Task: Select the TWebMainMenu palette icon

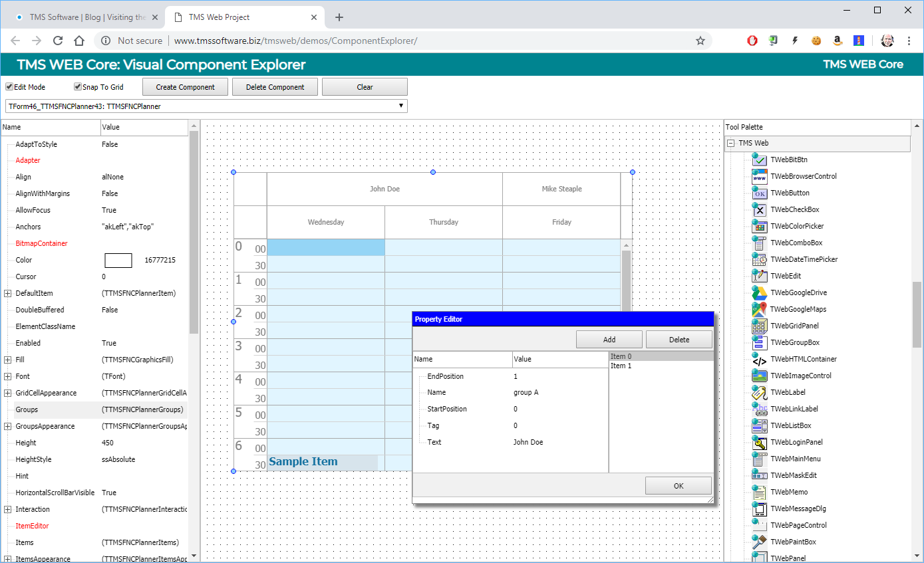Action: (x=759, y=459)
